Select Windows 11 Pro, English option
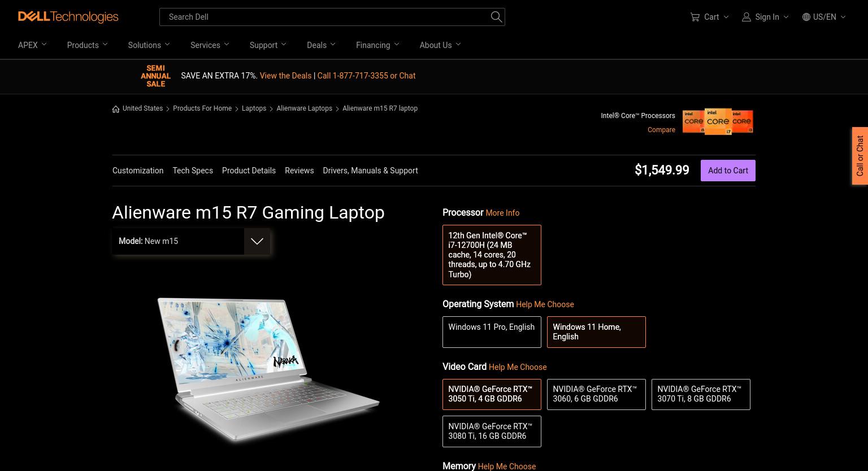 pyautogui.click(x=492, y=332)
